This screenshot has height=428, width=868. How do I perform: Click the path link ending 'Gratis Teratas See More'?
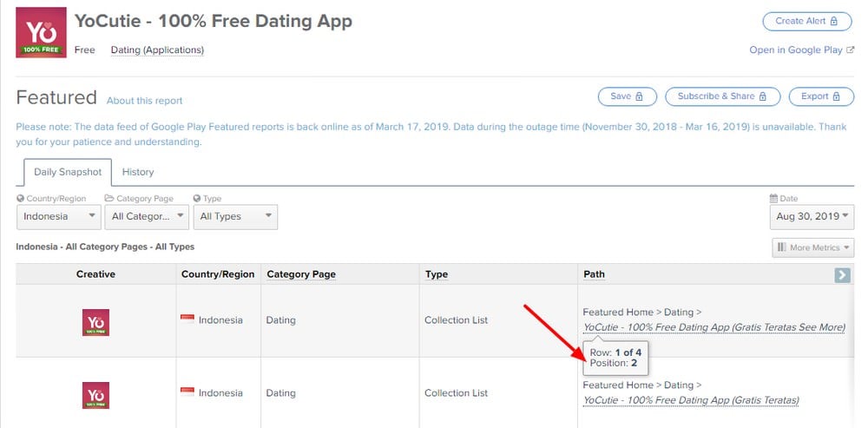(x=714, y=327)
